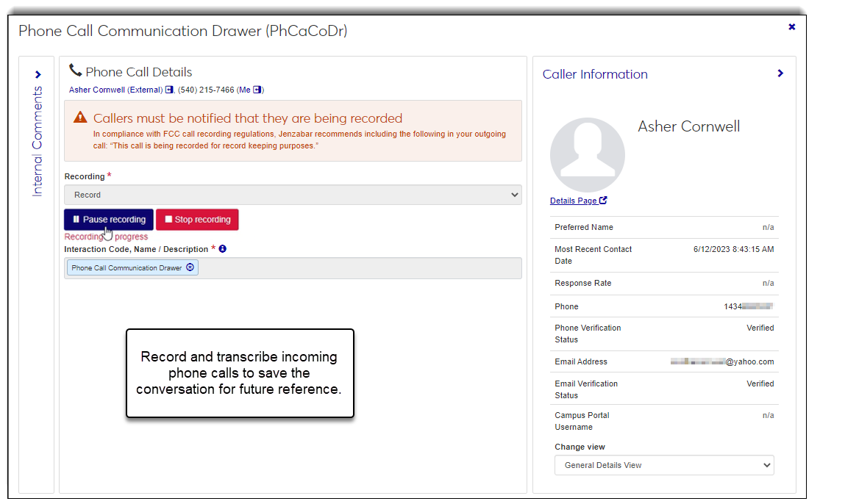
Task: Click the Internal Comments vertical label
Action: coord(37,141)
